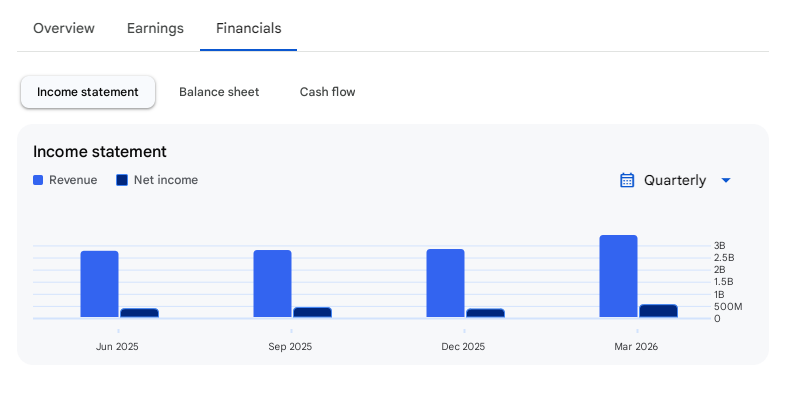Screen dimensions: 789x393
Task: Click the 500M y-axis value
Action: tap(728, 306)
